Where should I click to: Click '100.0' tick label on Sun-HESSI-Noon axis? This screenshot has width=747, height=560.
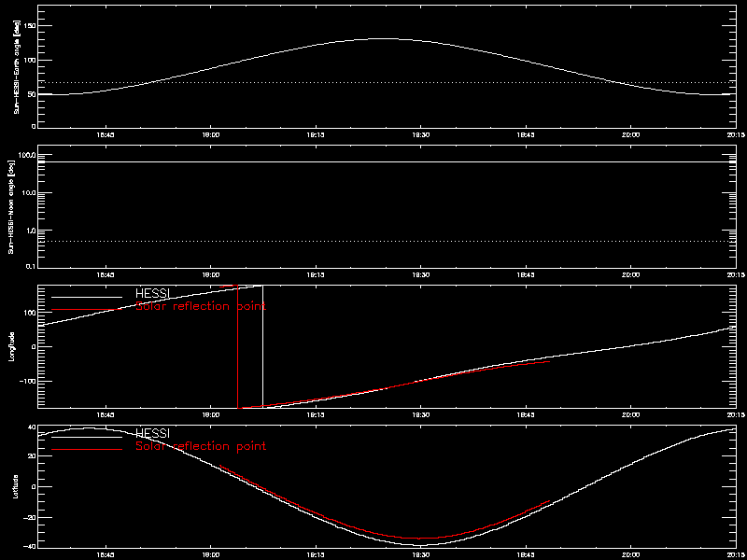(26, 155)
